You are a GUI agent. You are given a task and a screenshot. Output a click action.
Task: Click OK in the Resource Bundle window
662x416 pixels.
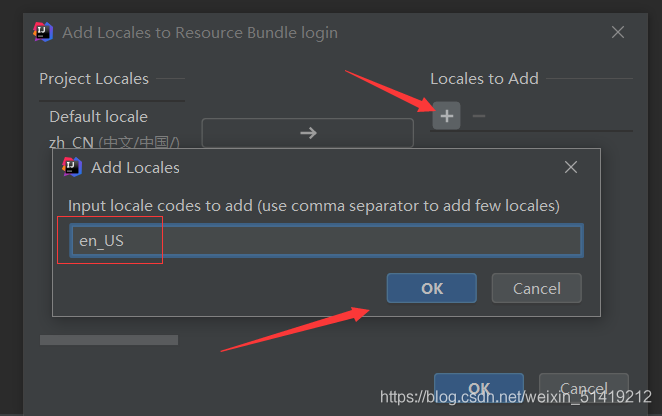pos(479,387)
